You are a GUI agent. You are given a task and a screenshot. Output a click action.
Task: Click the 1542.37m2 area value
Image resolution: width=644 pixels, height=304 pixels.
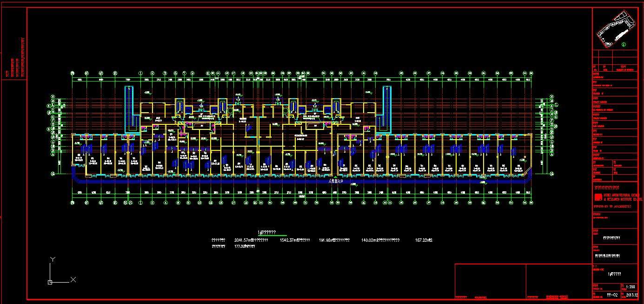pos(288,240)
